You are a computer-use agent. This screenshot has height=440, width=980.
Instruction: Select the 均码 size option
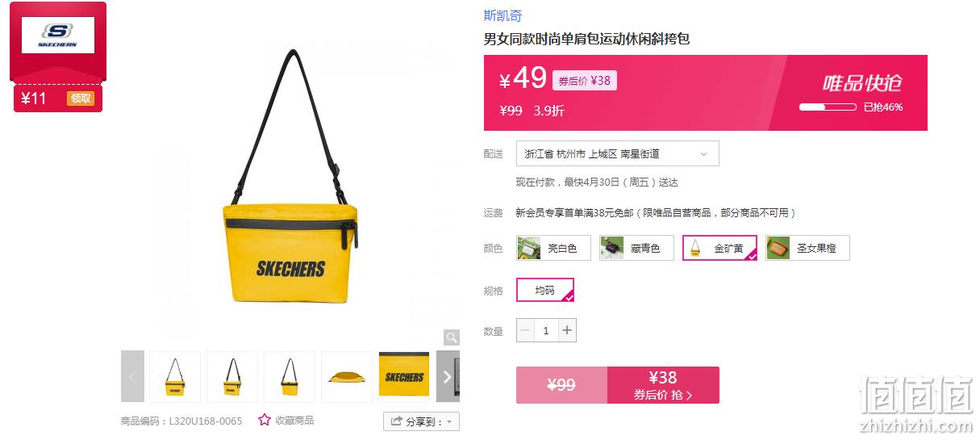[545, 290]
